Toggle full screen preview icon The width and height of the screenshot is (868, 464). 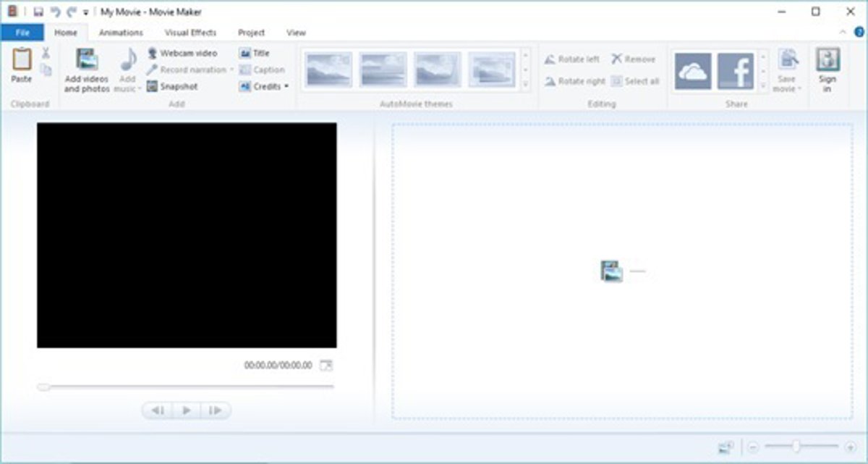pyautogui.click(x=326, y=366)
